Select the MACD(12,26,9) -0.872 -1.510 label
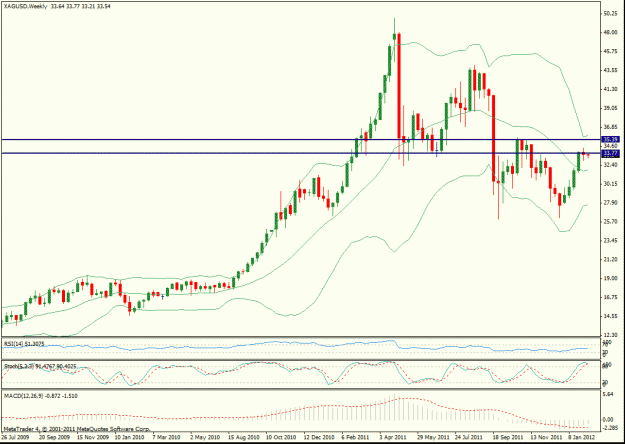625x444 pixels. pyautogui.click(x=41, y=396)
